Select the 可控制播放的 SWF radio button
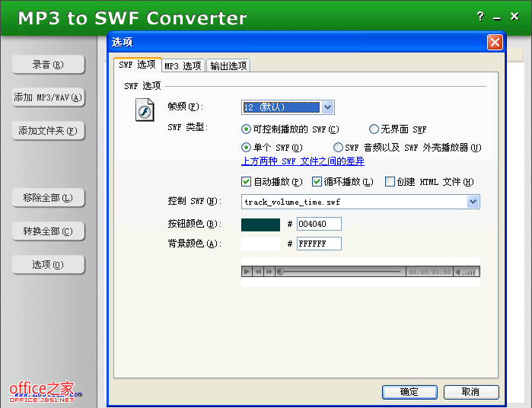 (x=247, y=129)
